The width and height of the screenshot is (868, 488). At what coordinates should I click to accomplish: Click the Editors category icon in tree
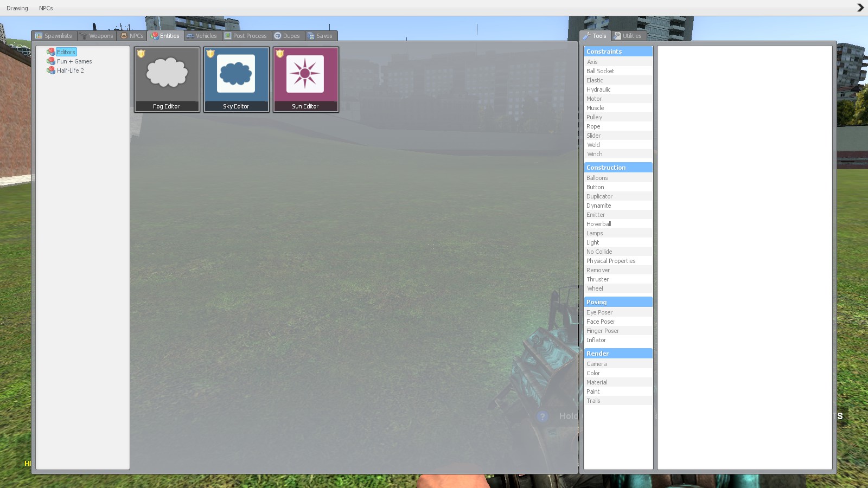pyautogui.click(x=51, y=52)
